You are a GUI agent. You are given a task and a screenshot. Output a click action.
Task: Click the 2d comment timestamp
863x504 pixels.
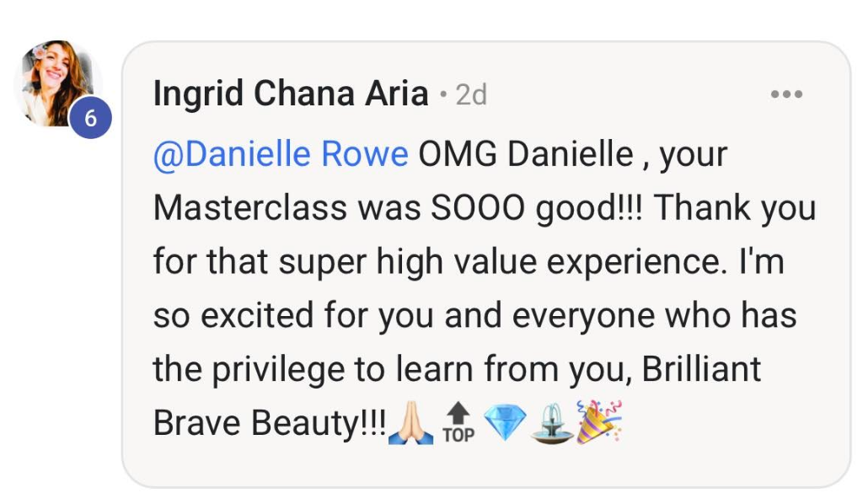(x=470, y=95)
